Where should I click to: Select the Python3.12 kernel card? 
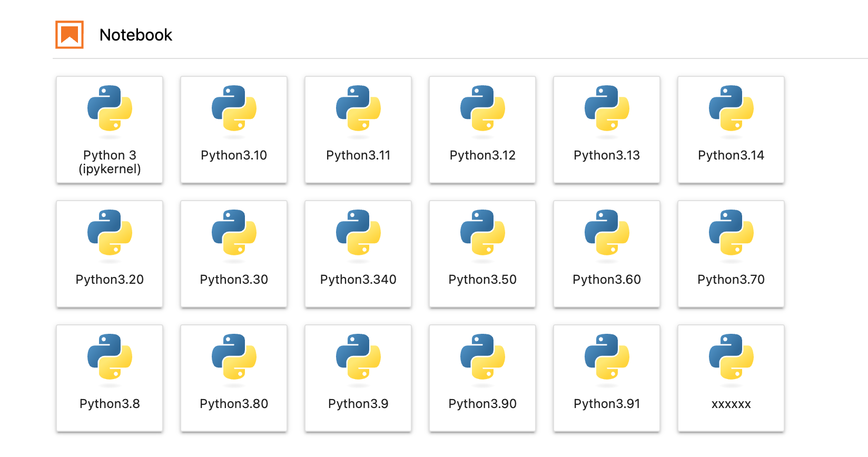[x=482, y=130]
